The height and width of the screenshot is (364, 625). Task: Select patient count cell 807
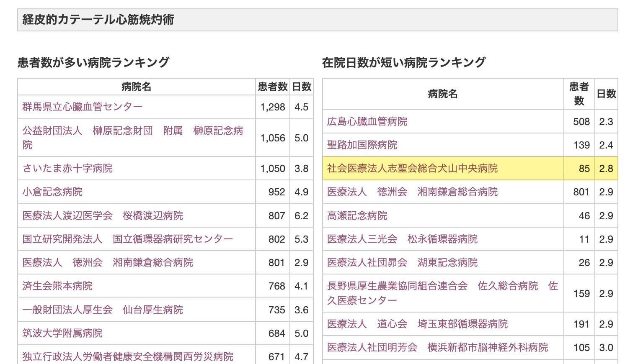click(x=273, y=216)
